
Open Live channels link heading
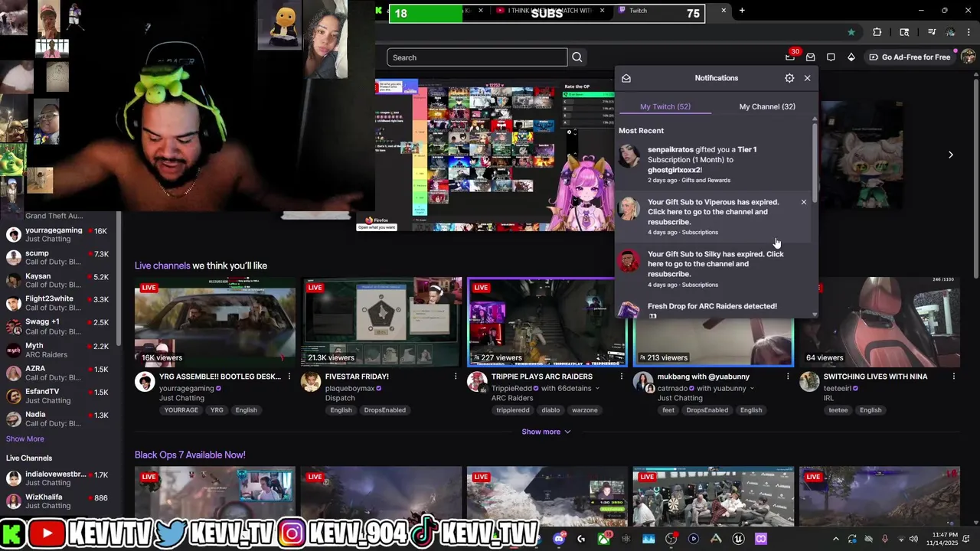coord(162,266)
